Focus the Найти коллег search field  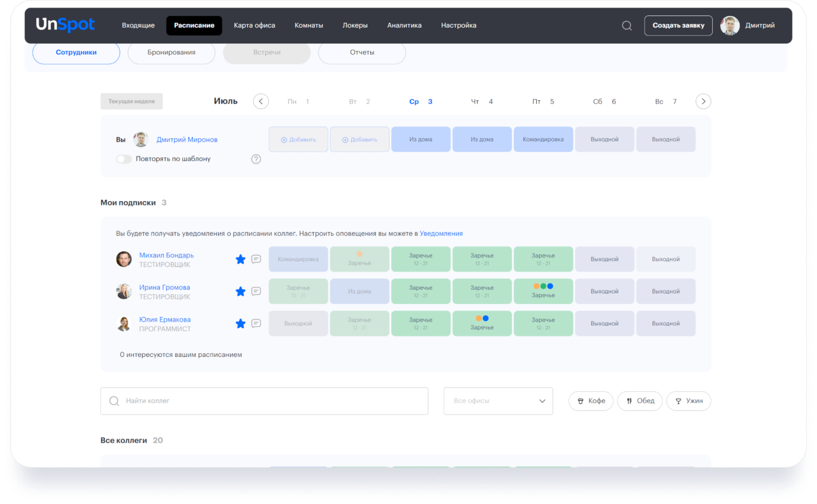tap(264, 401)
